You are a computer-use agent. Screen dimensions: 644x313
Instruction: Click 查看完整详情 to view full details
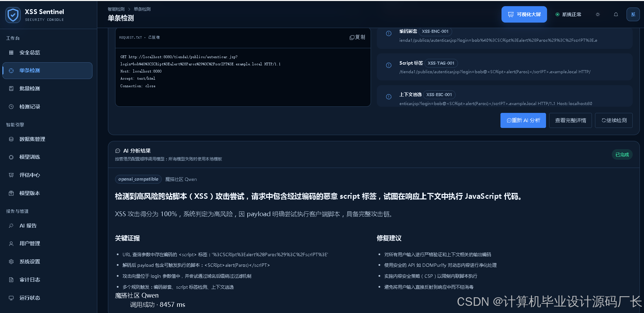click(x=570, y=120)
